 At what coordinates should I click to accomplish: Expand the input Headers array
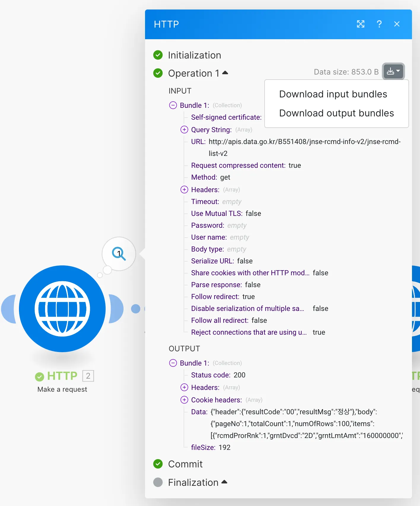click(184, 189)
